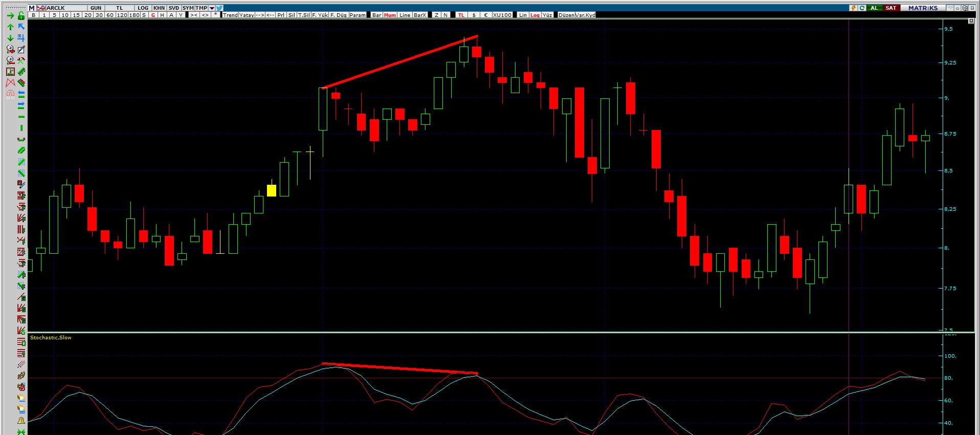980x435 pixels.
Task: Open the TL currency selector in title bar
Action: pyautogui.click(x=120, y=8)
